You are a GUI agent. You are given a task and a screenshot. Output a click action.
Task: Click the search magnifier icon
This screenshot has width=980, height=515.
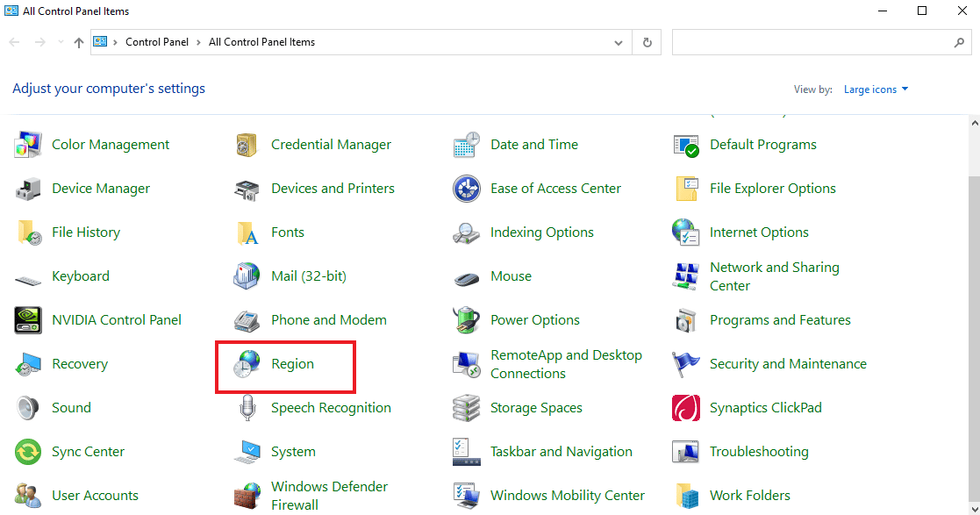tap(959, 42)
